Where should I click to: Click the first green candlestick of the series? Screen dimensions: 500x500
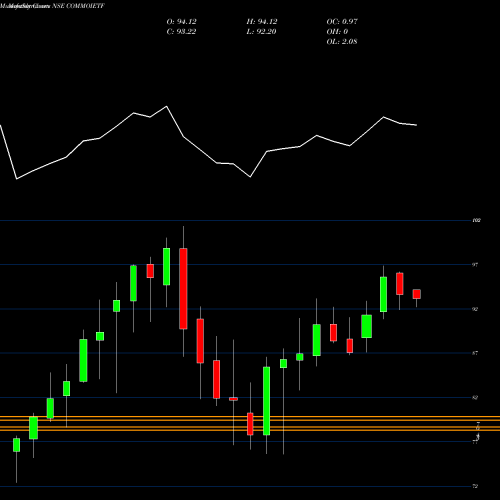click(x=17, y=445)
